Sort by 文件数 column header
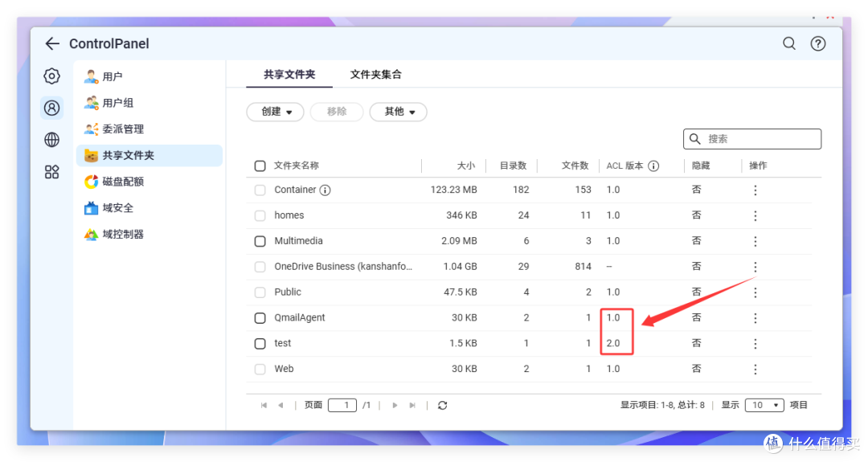Viewport: 868px width, 462px height. tap(575, 166)
